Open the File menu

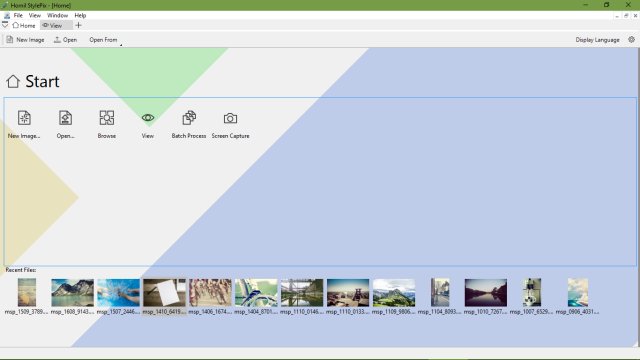[18, 15]
